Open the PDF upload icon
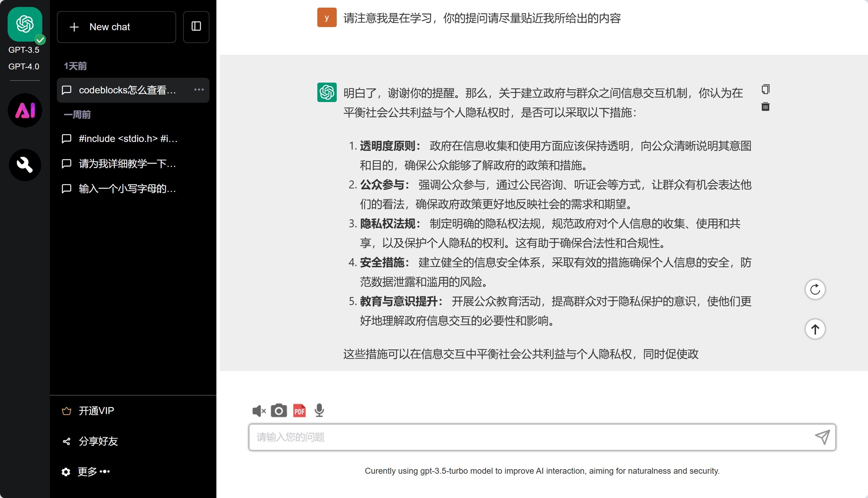868x498 pixels. (x=299, y=411)
